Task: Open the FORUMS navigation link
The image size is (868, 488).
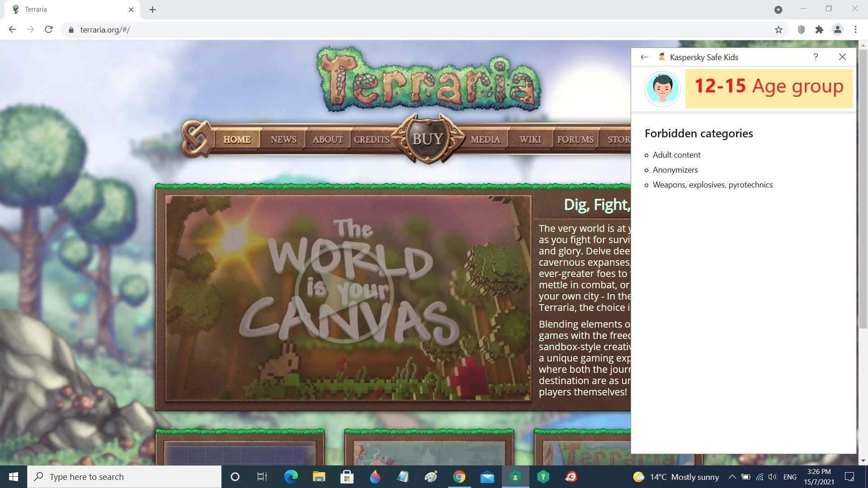Action: (x=575, y=139)
